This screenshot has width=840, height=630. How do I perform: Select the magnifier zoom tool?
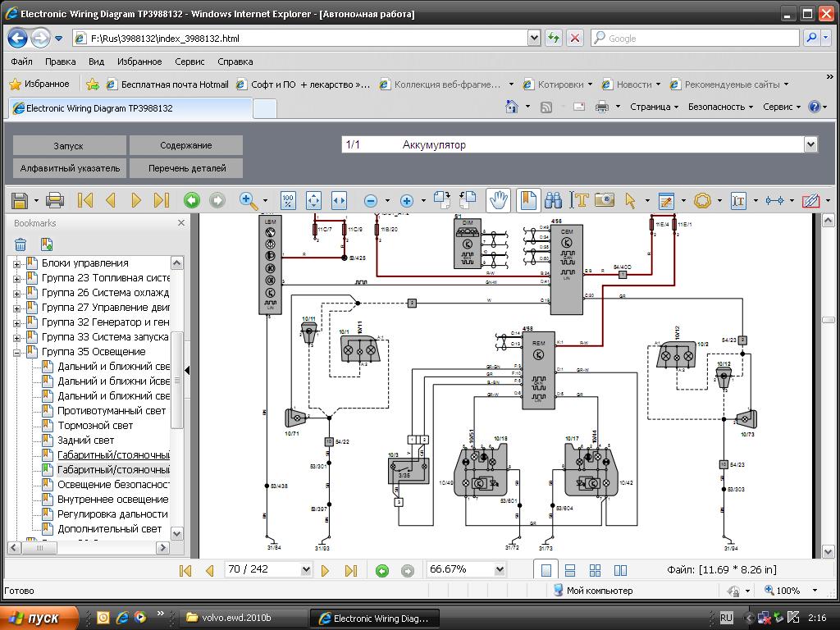click(248, 200)
